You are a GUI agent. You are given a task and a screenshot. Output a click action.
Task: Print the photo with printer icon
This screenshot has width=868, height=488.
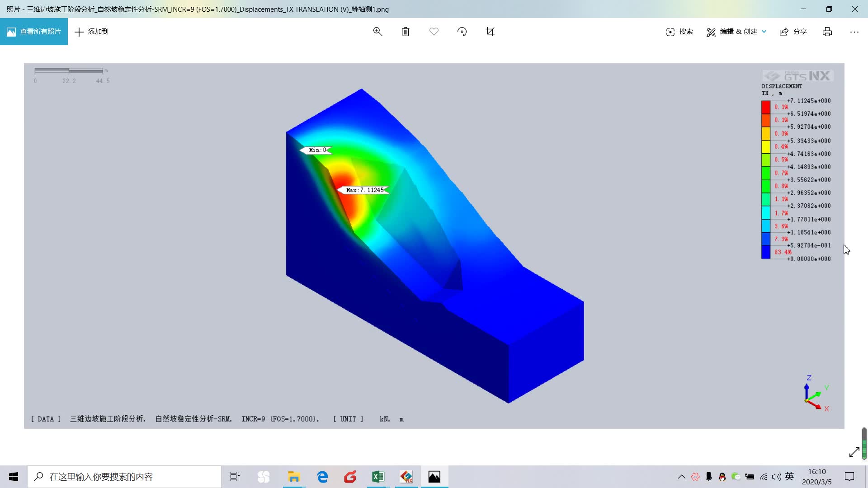pyautogui.click(x=827, y=32)
